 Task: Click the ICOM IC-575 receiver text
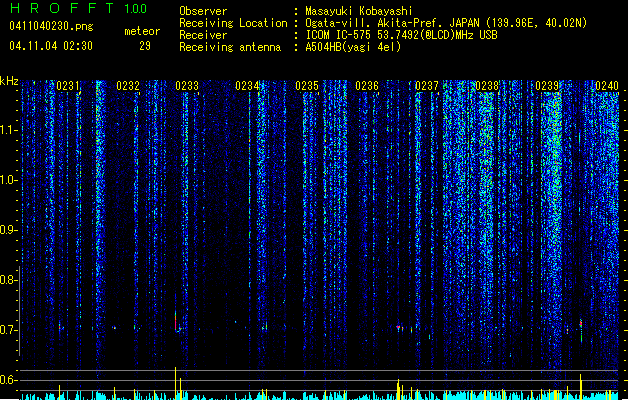(x=401, y=35)
